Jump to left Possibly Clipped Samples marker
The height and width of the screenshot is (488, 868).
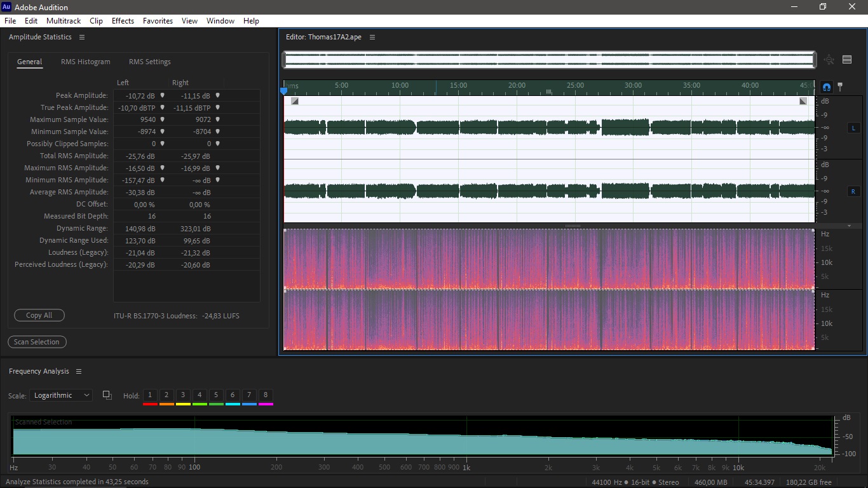pyautogui.click(x=162, y=144)
